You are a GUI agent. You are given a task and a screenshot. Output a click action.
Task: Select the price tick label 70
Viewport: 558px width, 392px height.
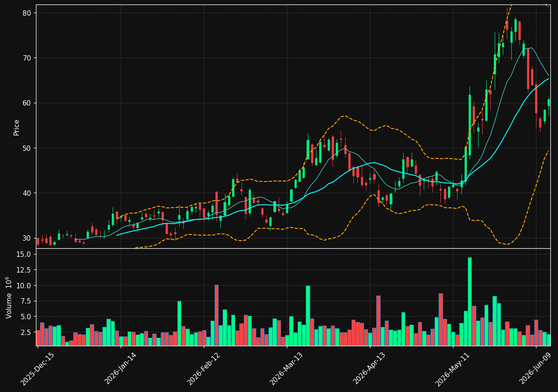[x=27, y=58]
